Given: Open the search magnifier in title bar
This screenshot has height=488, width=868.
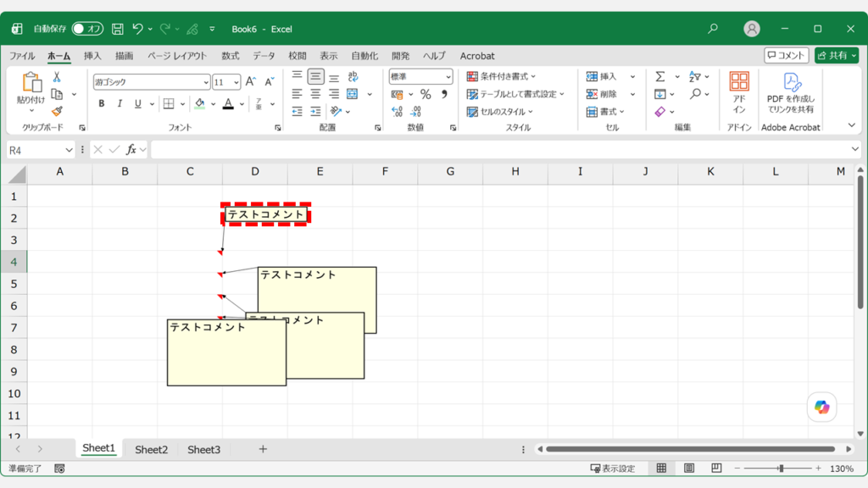Looking at the screenshot, I should coord(713,29).
